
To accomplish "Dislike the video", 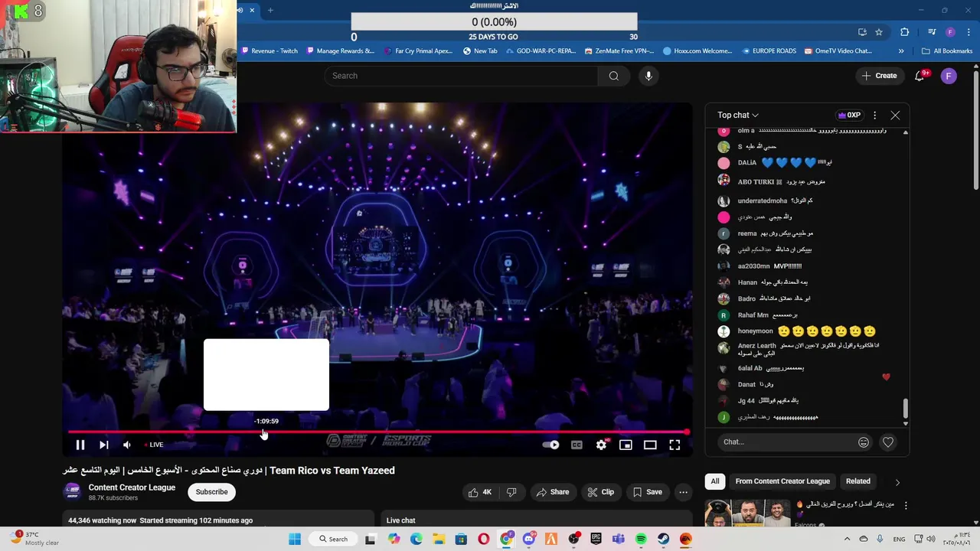I will [x=512, y=492].
